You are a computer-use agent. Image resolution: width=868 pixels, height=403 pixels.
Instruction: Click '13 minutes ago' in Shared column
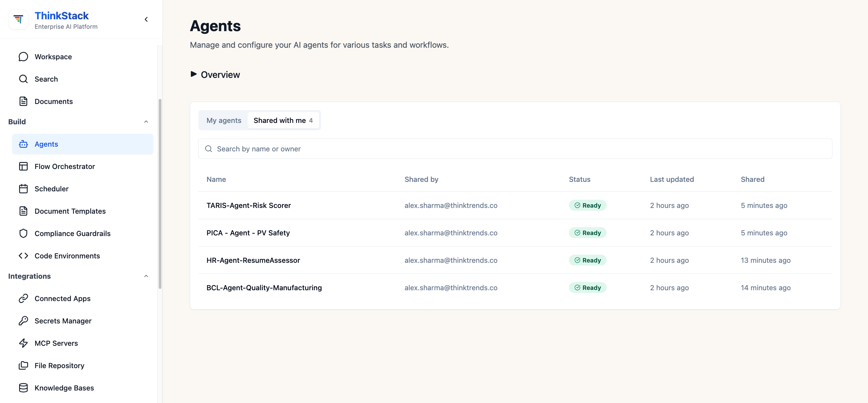coord(765,260)
